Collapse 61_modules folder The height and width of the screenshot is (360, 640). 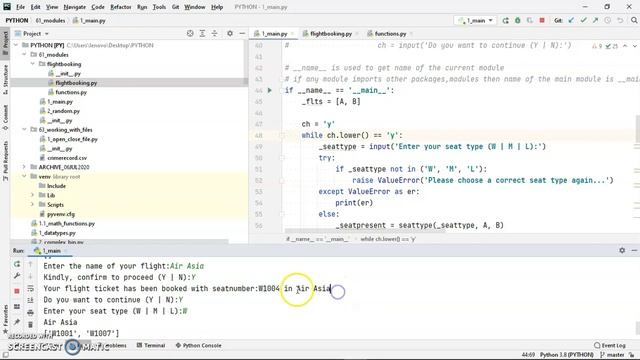[x=24, y=54]
